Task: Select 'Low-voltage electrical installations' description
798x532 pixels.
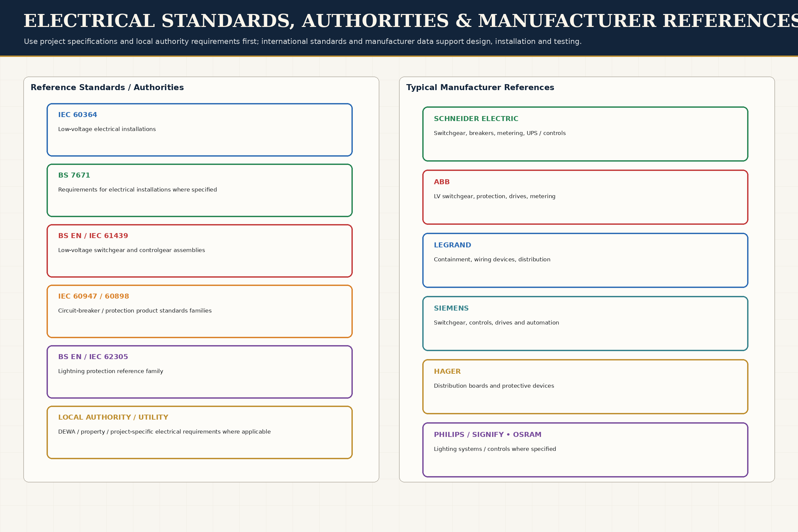Action: pos(107,129)
